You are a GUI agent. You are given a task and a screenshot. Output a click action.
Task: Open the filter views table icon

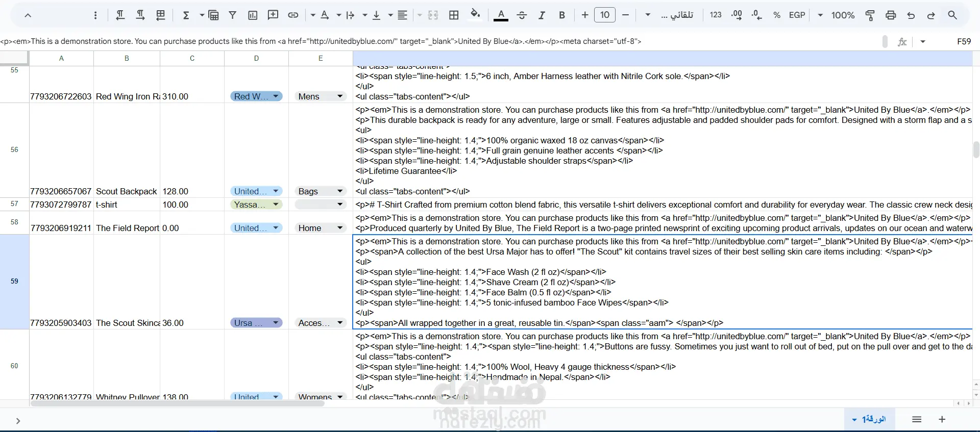[213, 15]
